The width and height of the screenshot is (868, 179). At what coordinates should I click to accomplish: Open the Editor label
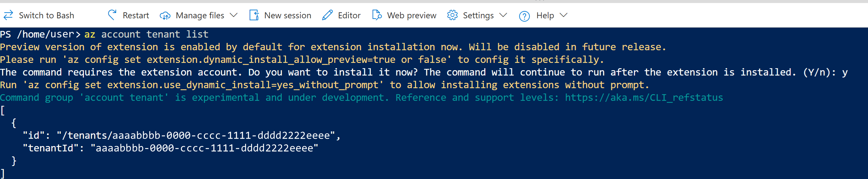pos(349,16)
